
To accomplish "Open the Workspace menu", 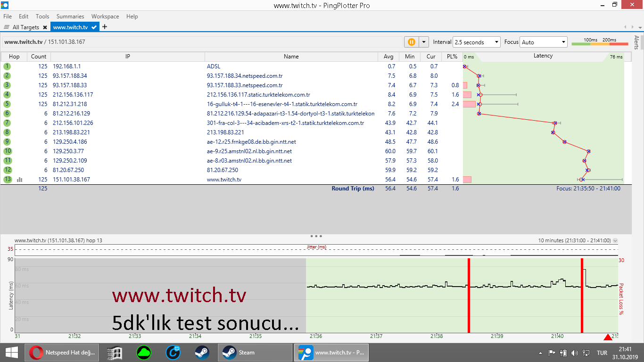I will pos(105,16).
